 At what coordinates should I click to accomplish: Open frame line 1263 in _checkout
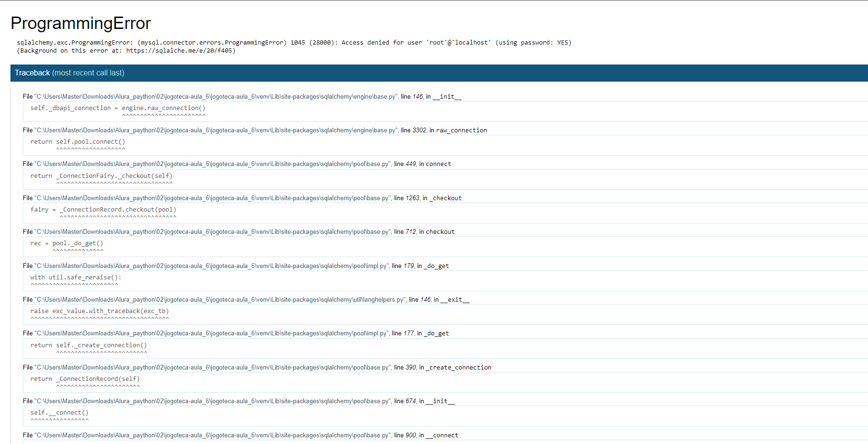pos(242,198)
